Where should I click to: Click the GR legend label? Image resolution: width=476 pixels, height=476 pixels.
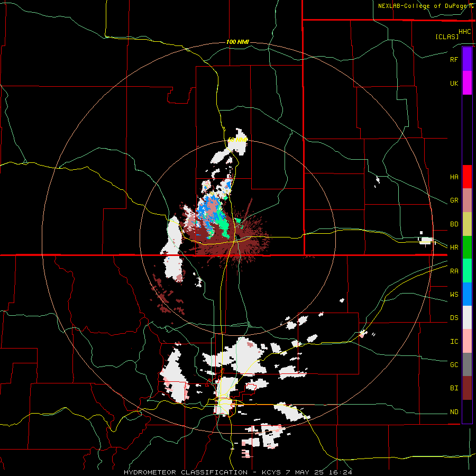pos(454,200)
